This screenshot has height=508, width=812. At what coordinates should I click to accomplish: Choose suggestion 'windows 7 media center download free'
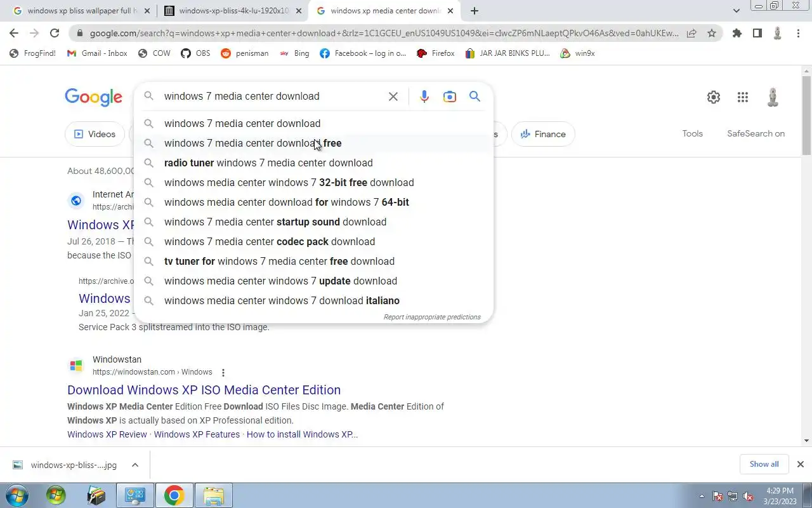[313, 143]
